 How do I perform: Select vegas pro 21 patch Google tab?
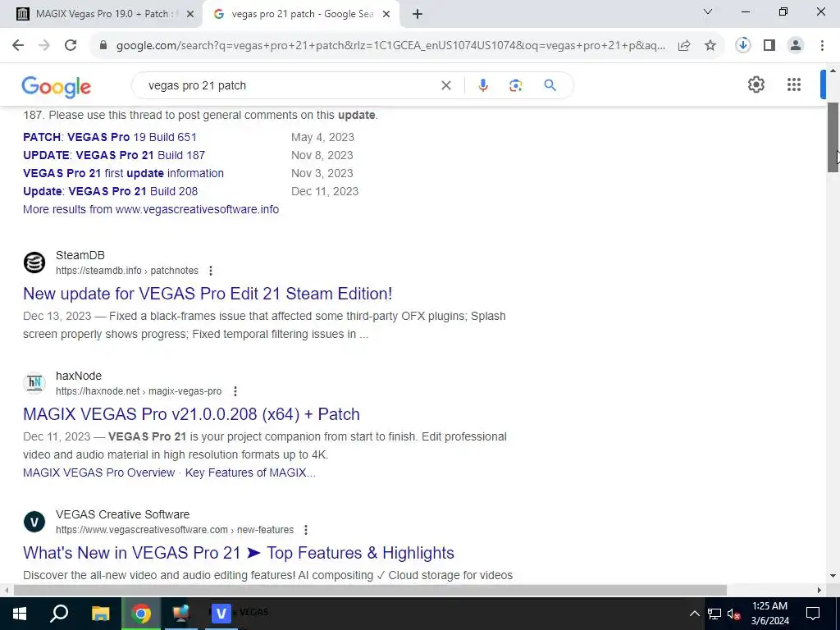pyautogui.click(x=301, y=14)
